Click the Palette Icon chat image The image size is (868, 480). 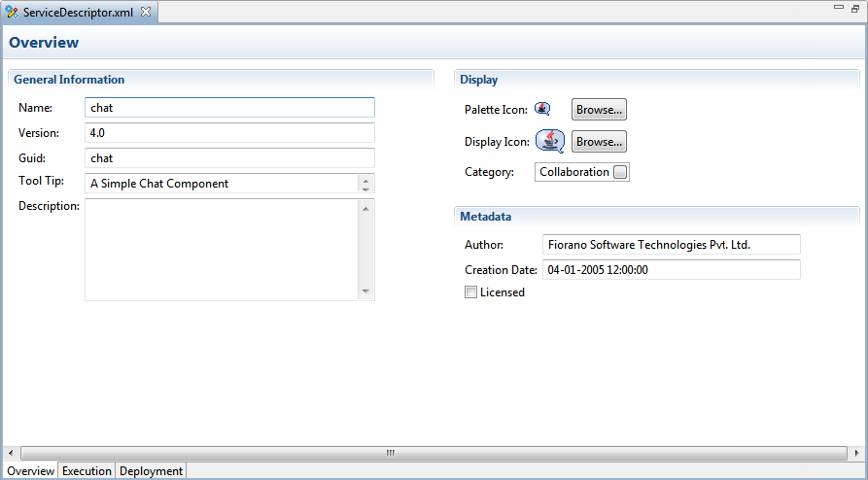point(542,109)
